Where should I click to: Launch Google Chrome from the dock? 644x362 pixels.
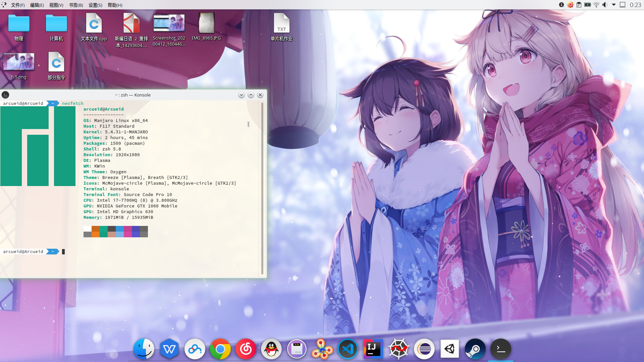click(220, 349)
